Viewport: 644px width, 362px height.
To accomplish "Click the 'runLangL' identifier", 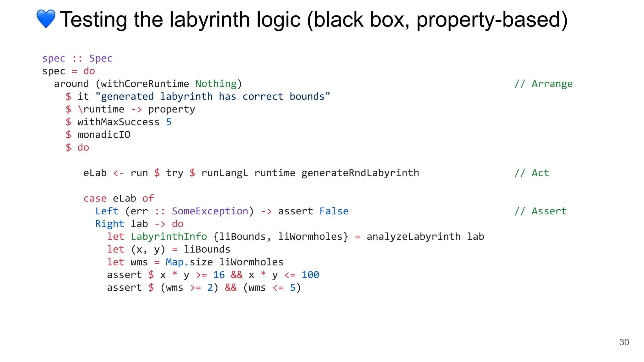I will tap(224, 173).
